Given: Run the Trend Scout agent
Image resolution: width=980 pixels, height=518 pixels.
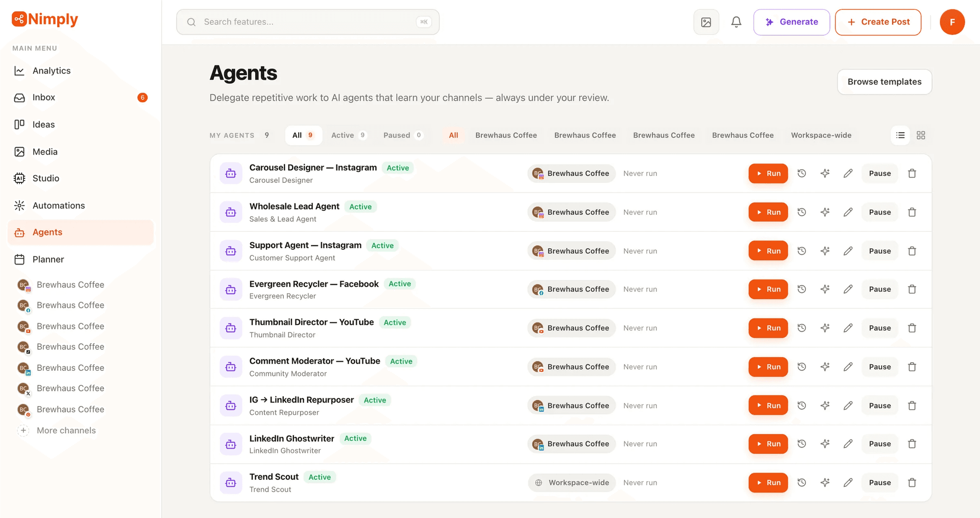Looking at the screenshot, I should tap(768, 483).
